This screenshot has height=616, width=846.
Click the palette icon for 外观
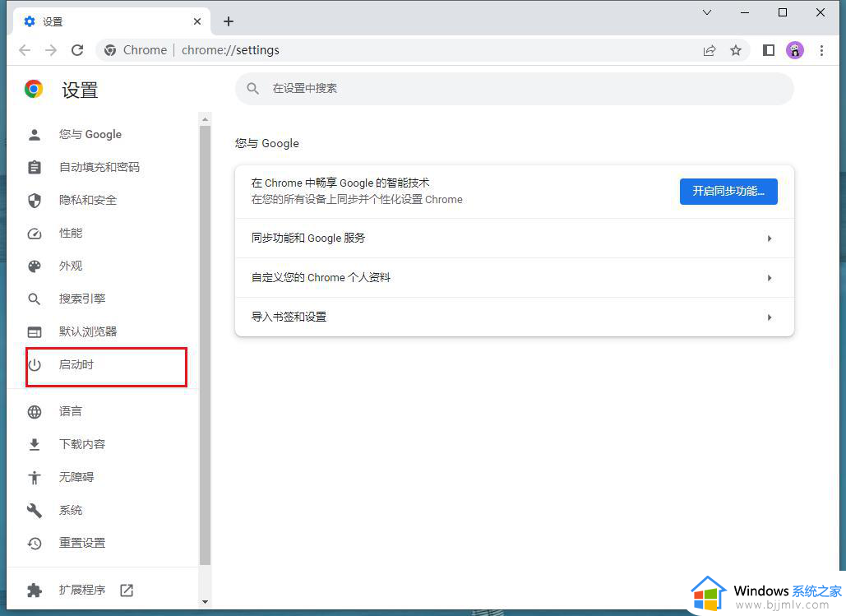point(35,266)
